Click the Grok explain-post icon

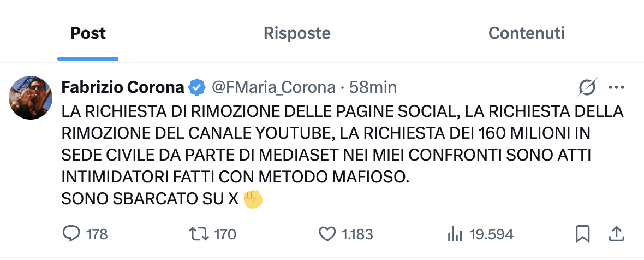587,87
